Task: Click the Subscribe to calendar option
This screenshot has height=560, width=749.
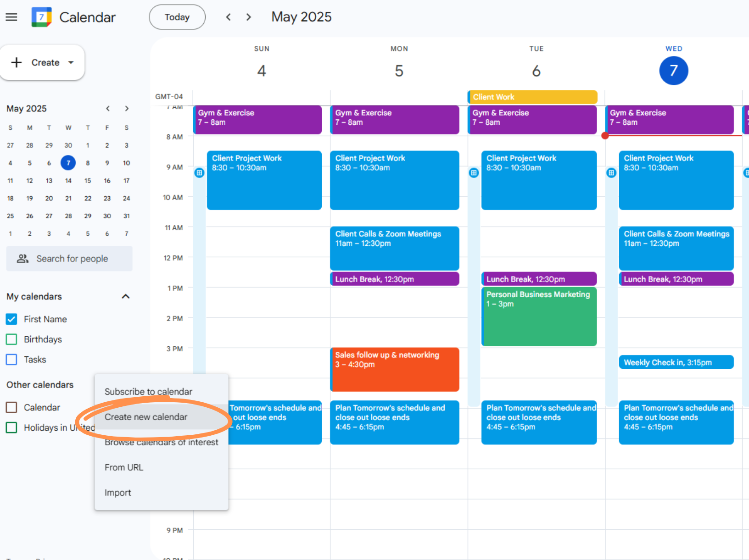Action: (x=148, y=391)
